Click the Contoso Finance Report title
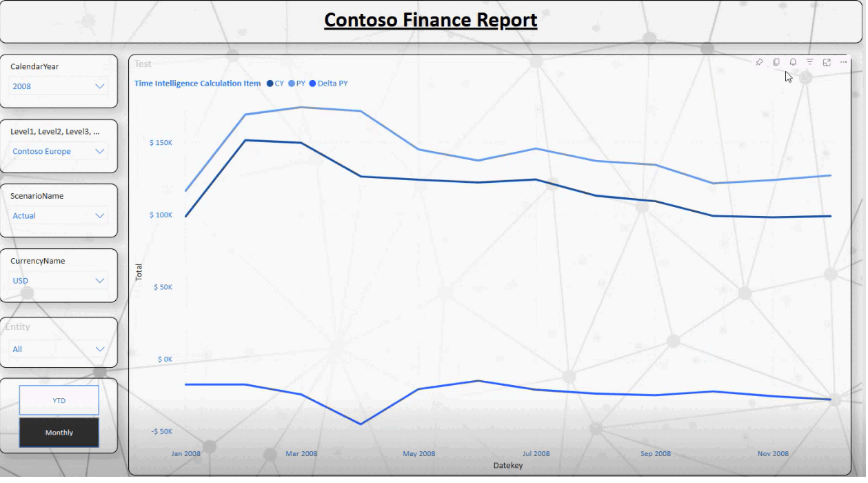This screenshot has width=868, height=483. tap(431, 20)
